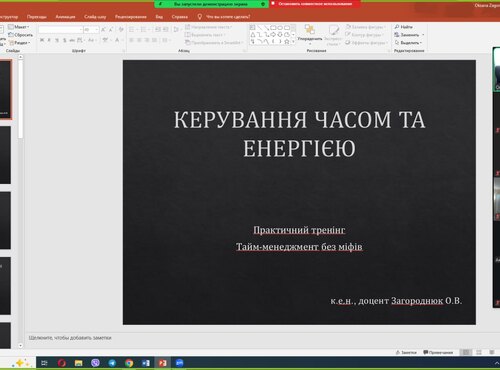500x370 pixels.
Task: Open Google Chrome from the taskbar
Action: point(129,363)
